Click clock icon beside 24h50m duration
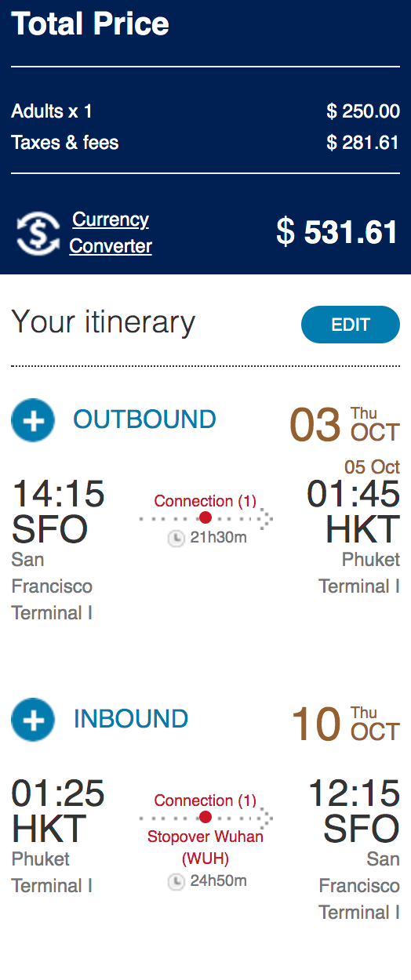 click(x=176, y=881)
